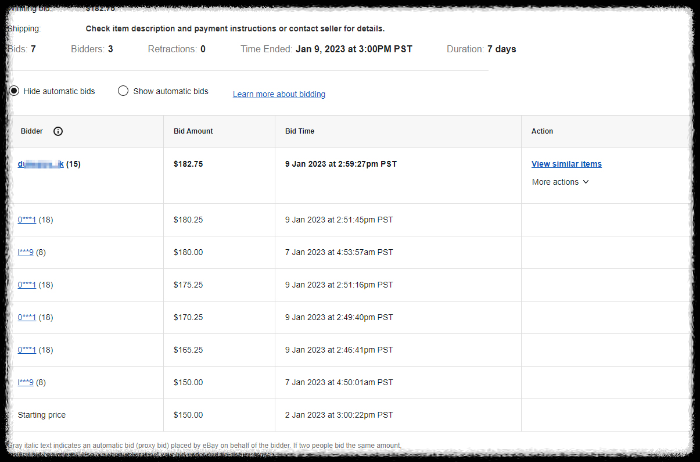Screen dimensions: 700x462
Task: Select the $170.25 bid amount
Action: click(x=188, y=317)
